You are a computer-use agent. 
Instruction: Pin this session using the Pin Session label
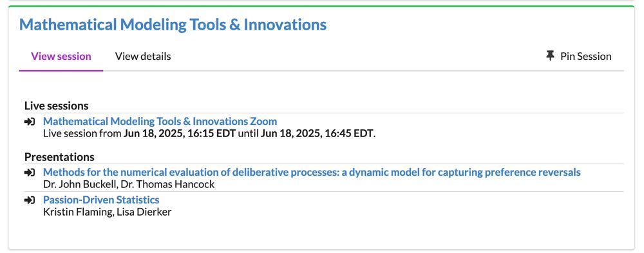pyautogui.click(x=585, y=56)
